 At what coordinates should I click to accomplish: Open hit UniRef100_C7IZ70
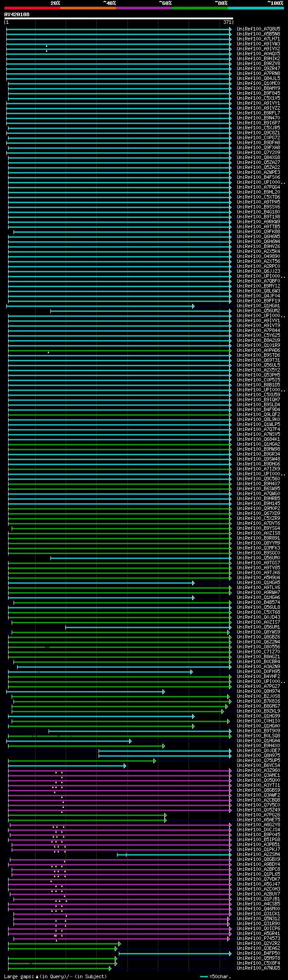pos(258,652)
